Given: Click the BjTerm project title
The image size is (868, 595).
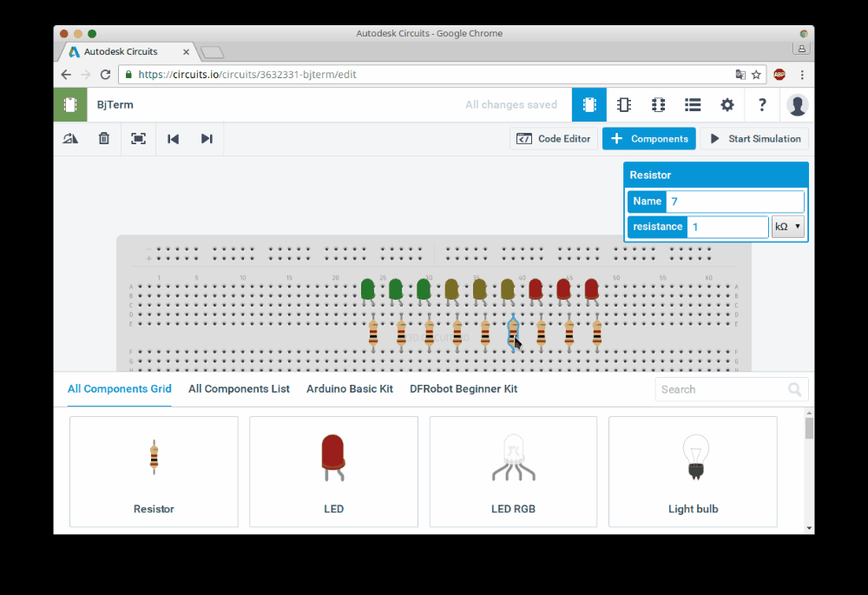Looking at the screenshot, I should pos(115,105).
